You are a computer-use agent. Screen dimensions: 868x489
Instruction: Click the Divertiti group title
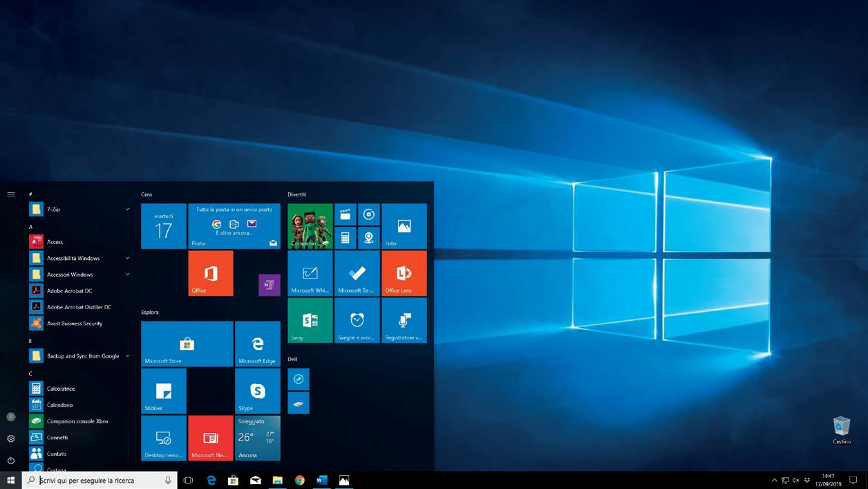tap(297, 194)
